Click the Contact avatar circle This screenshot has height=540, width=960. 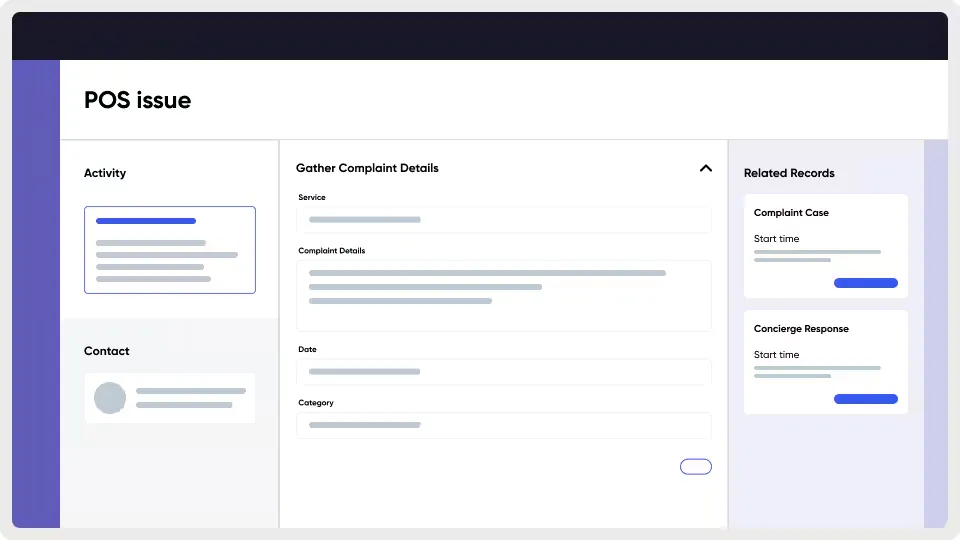[110, 398]
